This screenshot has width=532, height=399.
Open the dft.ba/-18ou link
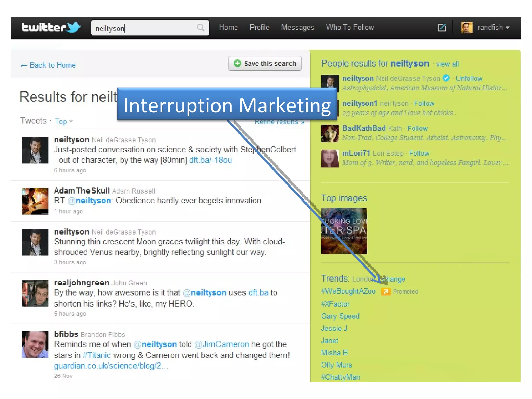tap(210, 160)
